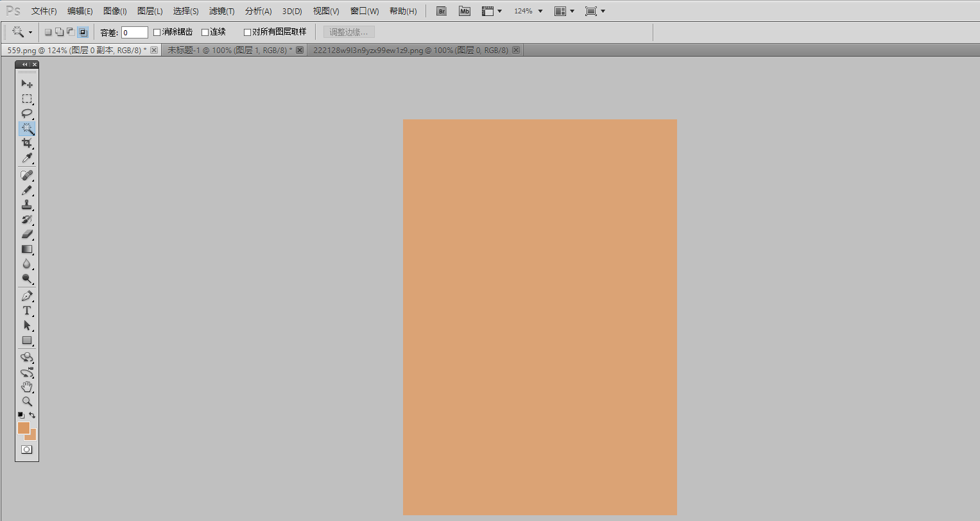Select the Horizontal Type tool
Image resolution: width=980 pixels, height=521 pixels.
(x=27, y=311)
